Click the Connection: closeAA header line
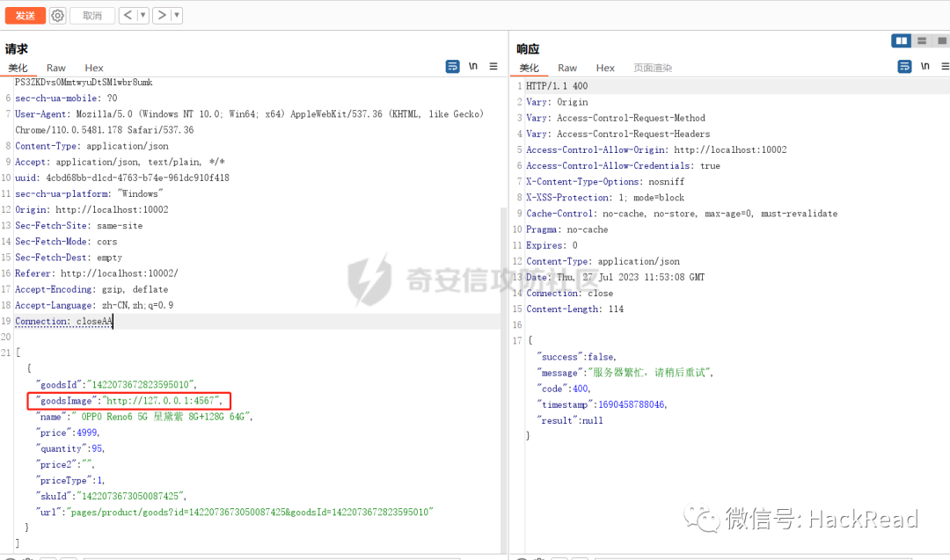 pyautogui.click(x=63, y=322)
